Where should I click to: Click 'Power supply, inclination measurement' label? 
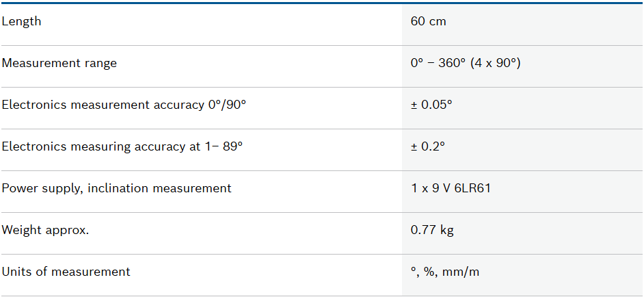point(117,188)
